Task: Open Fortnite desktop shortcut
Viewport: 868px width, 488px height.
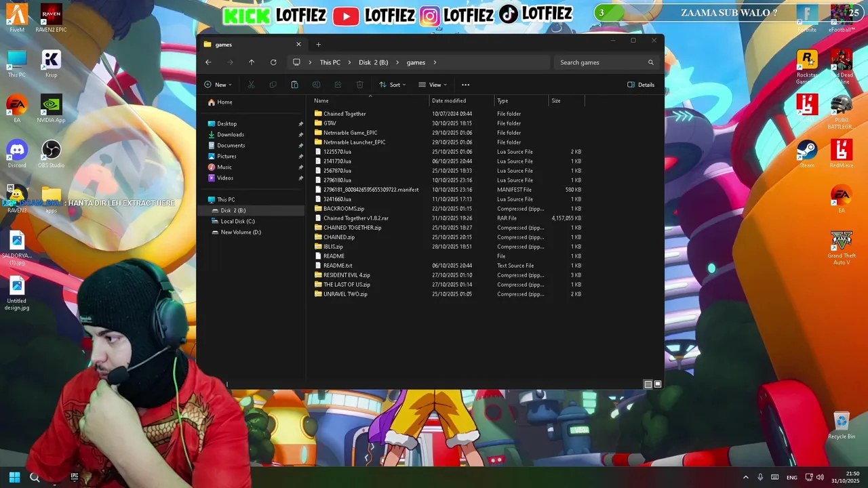Action: [807, 18]
